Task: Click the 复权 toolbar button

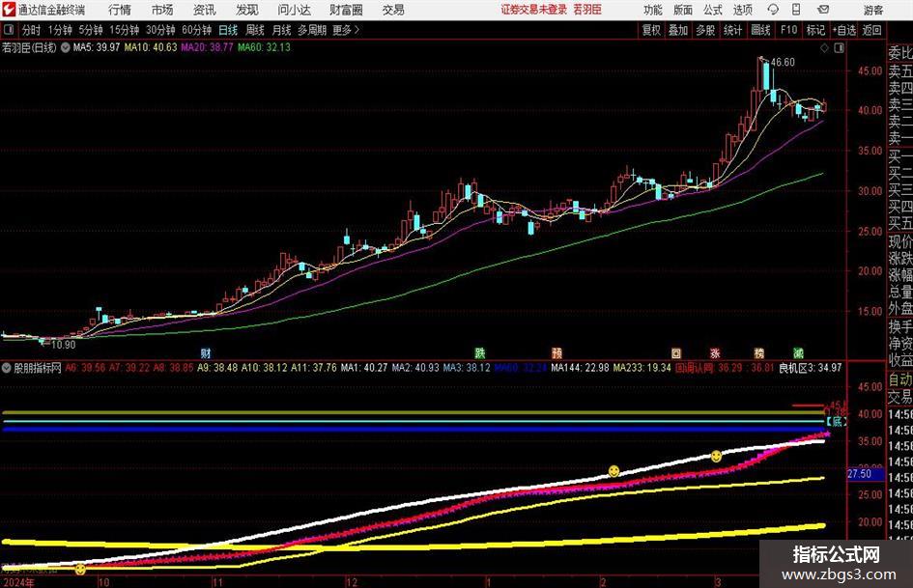Action: click(x=651, y=30)
